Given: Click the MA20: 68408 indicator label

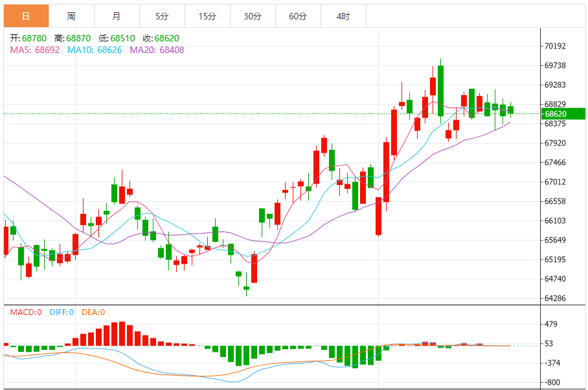Looking at the screenshot, I should (x=157, y=50).
